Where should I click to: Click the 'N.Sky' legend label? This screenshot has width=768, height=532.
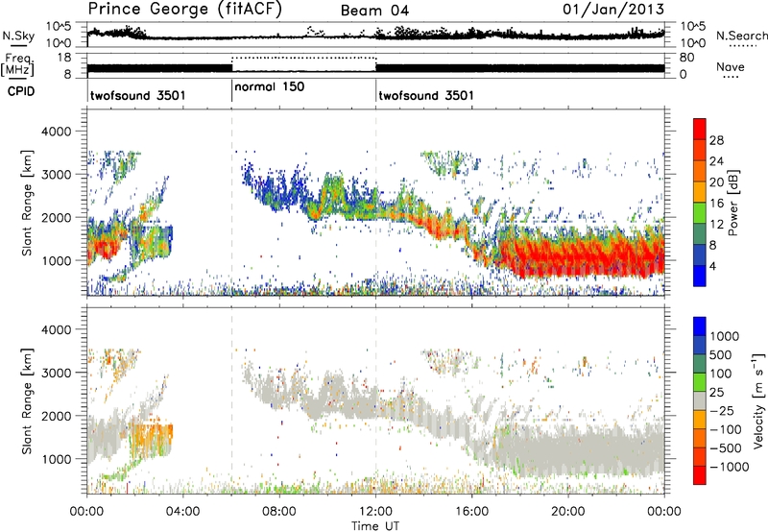(18, 36)
